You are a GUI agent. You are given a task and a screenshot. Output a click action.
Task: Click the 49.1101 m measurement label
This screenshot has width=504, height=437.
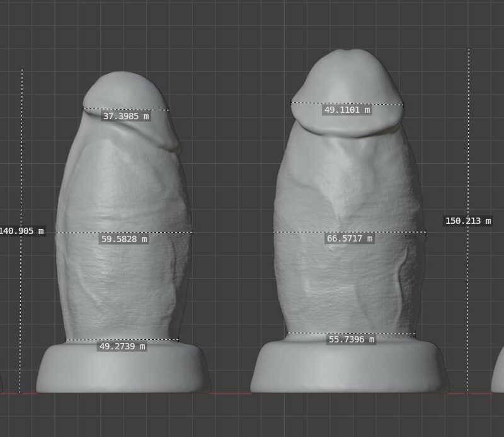pos(346,110)
